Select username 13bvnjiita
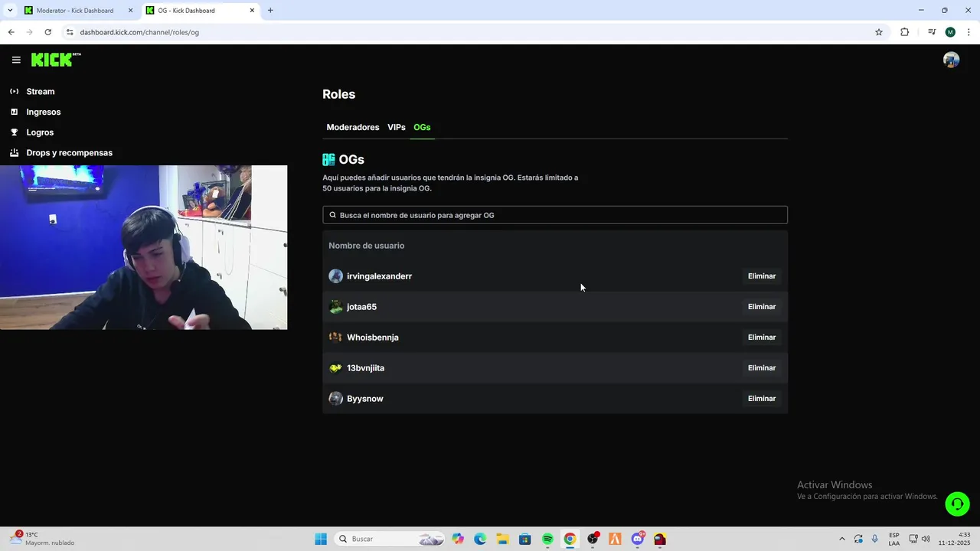980x551 pixels. [365, 368]
